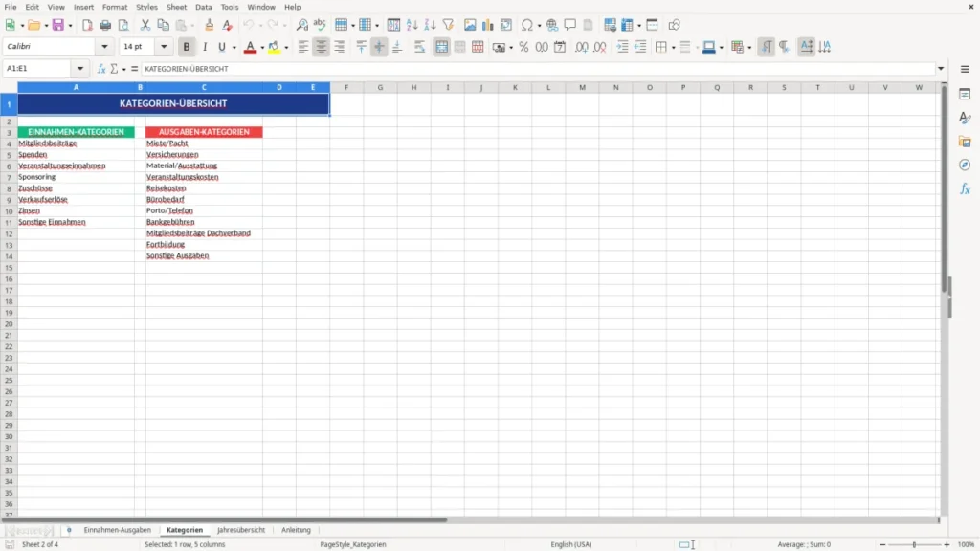
Task: Sort descending with the Z-A icon
Action: (430, 25)
